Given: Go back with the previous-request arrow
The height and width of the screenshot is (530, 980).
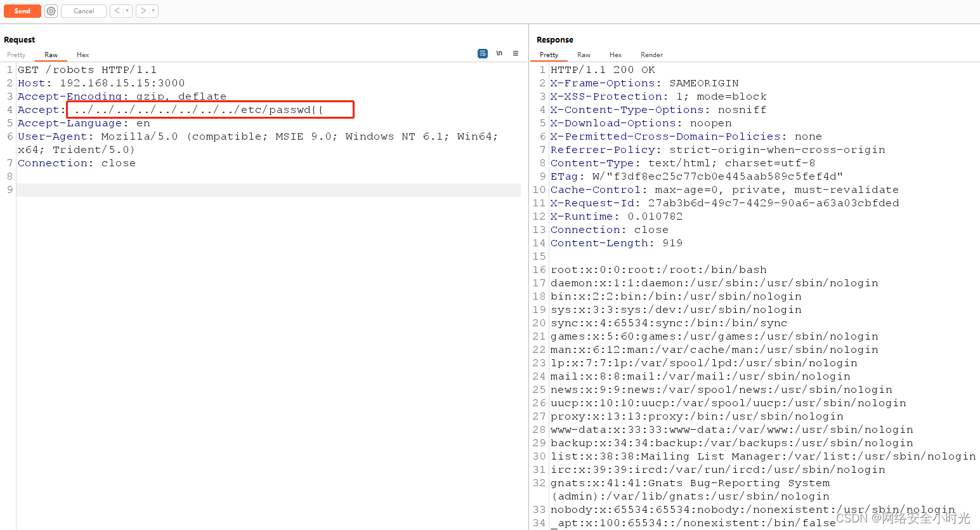Looking at the screenshot, I should [117, 11].
